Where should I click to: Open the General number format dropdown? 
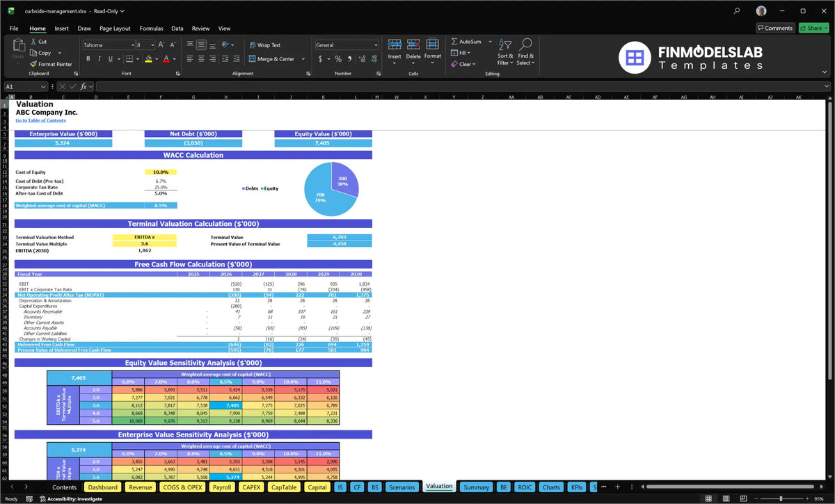pyautogui.click(x=375, y=44)
